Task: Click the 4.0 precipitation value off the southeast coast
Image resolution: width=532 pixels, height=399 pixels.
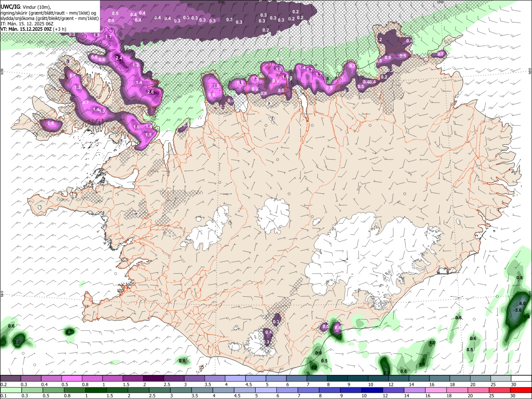Action: [x=522, y=304]
